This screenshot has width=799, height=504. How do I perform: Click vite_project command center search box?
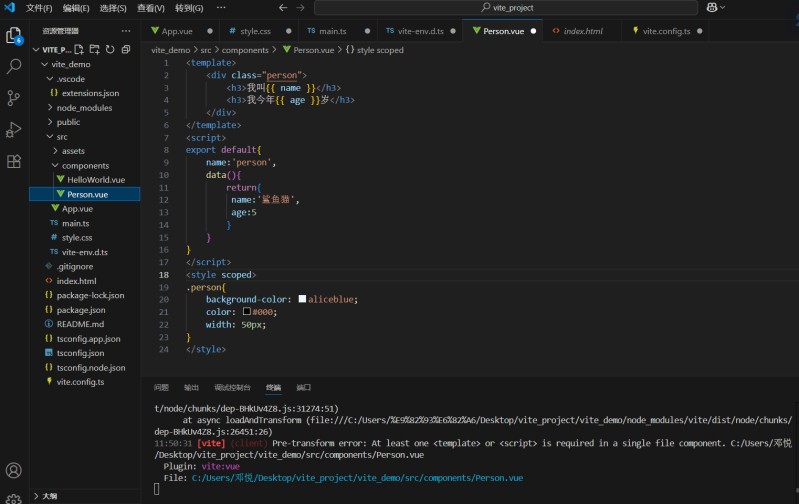point(506,8)
